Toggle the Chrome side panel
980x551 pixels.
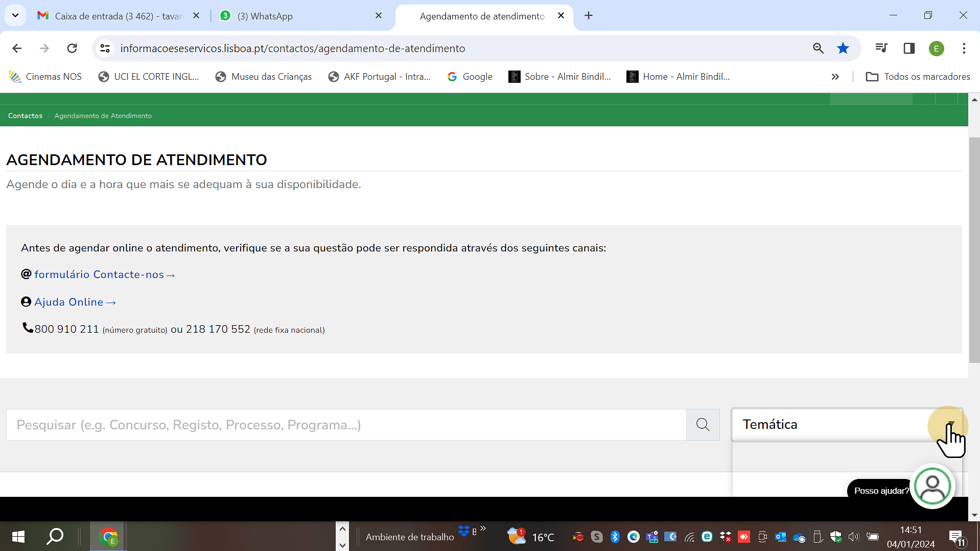[909, 48]
